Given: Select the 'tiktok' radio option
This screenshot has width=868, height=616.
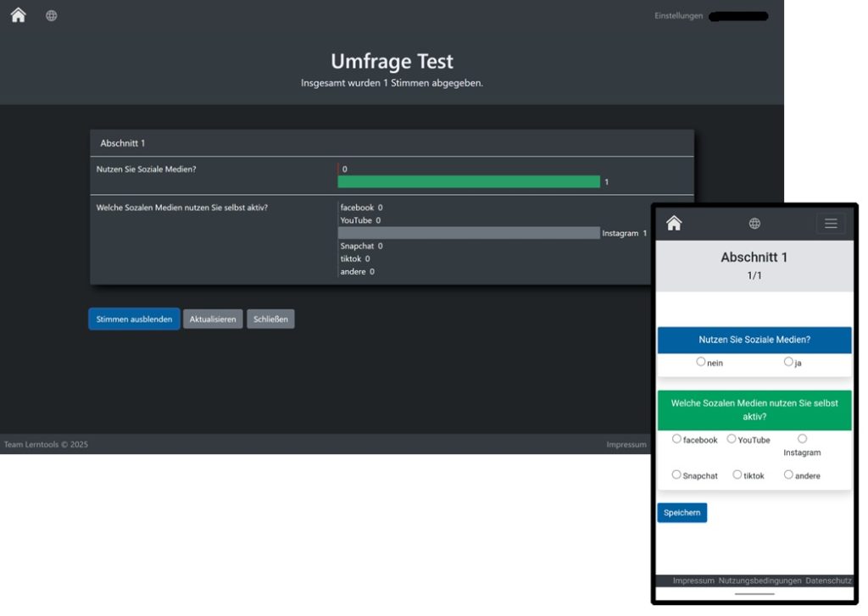Looking at the screenshot, I should click(737, 474).
